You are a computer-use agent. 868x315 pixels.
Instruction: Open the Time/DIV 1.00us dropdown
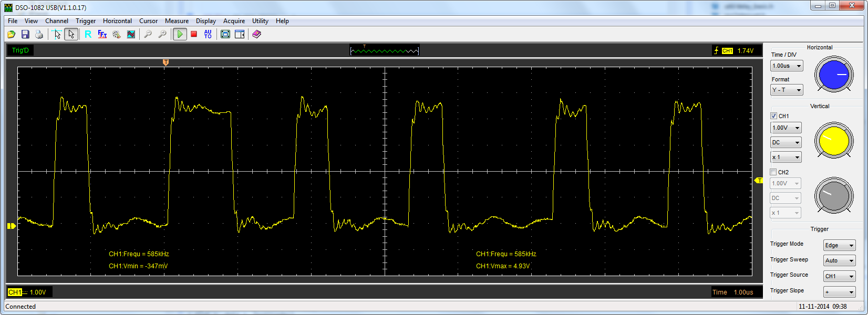pyautogui.click(x=787, y=66)
